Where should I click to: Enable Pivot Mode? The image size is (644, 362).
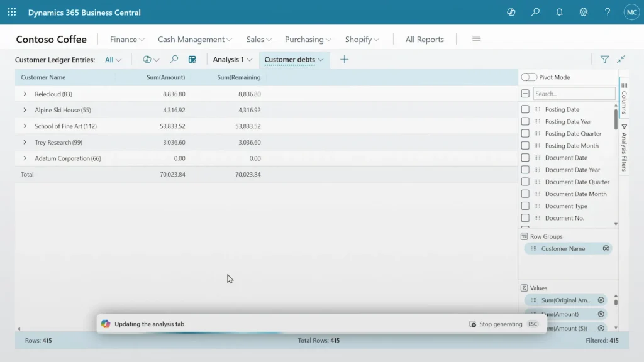pos(528,76)
